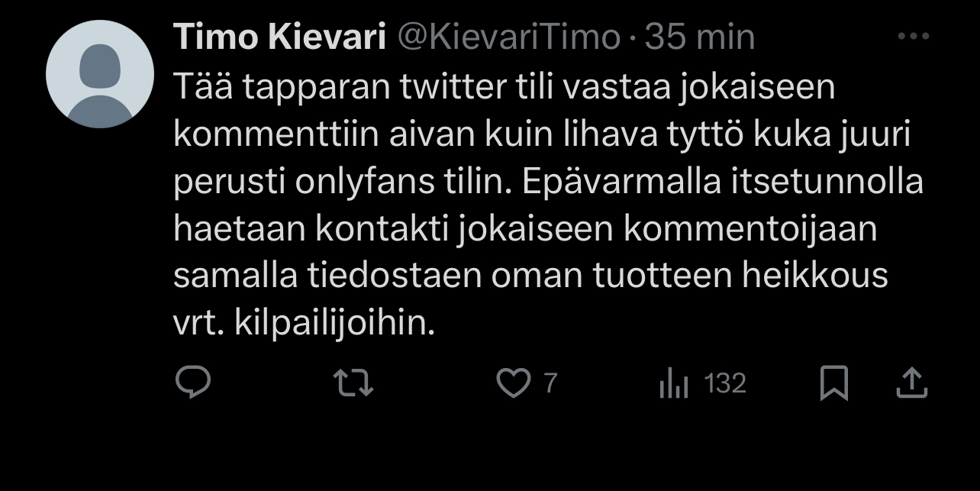Open the three-dot more options menu
The height and width of the screenshot is (491, 980).
[911, 37]
